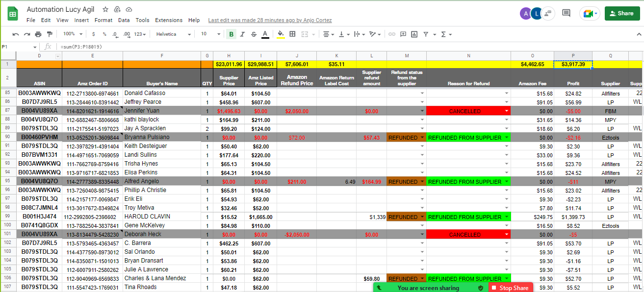The width and height of the screenshot is (644, 292).
Task: Open REFUNDED status dropdown in Bryanna Pulsiano row
Action: pos(422,138)
